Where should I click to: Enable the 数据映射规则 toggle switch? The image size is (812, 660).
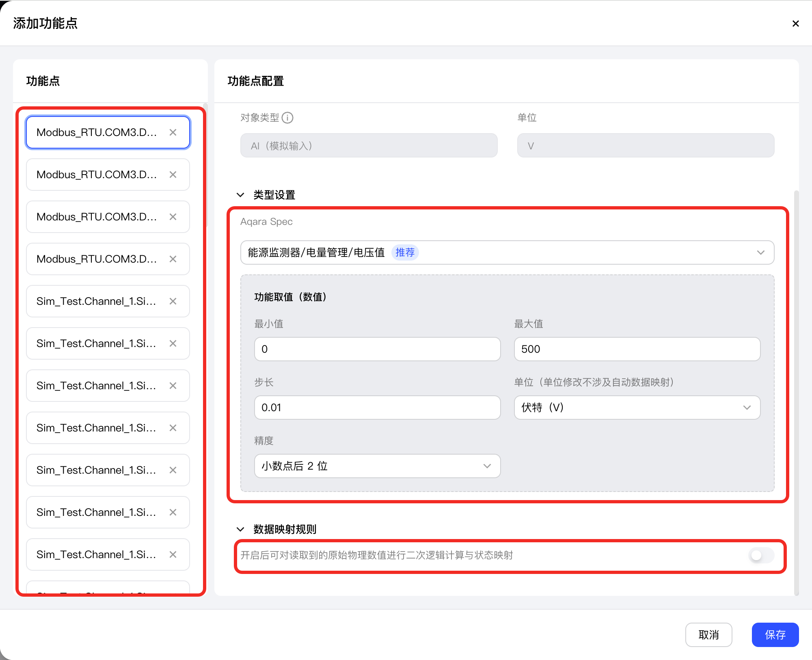[x=761, y=555]
